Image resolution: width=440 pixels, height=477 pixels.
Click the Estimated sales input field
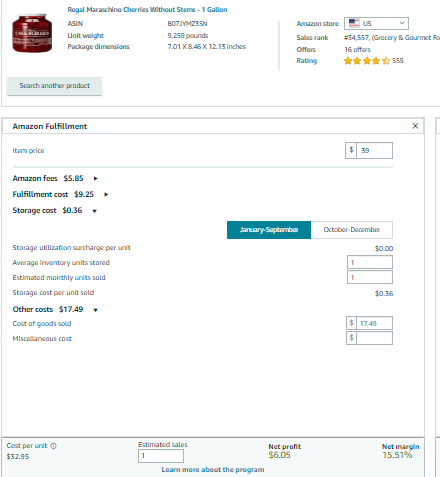tap(161, 456)
